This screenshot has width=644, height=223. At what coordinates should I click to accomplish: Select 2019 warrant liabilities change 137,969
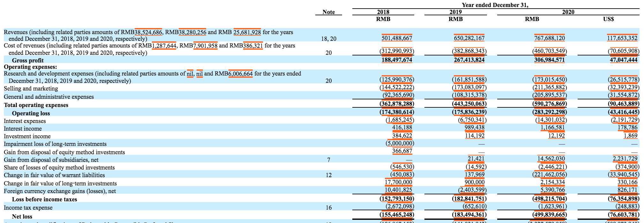pos(474,175)
